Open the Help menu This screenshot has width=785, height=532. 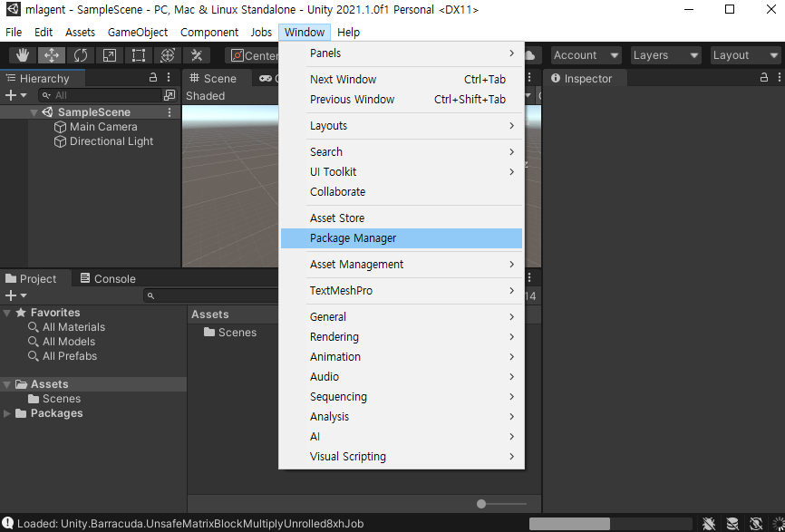[x=348, y=32]
